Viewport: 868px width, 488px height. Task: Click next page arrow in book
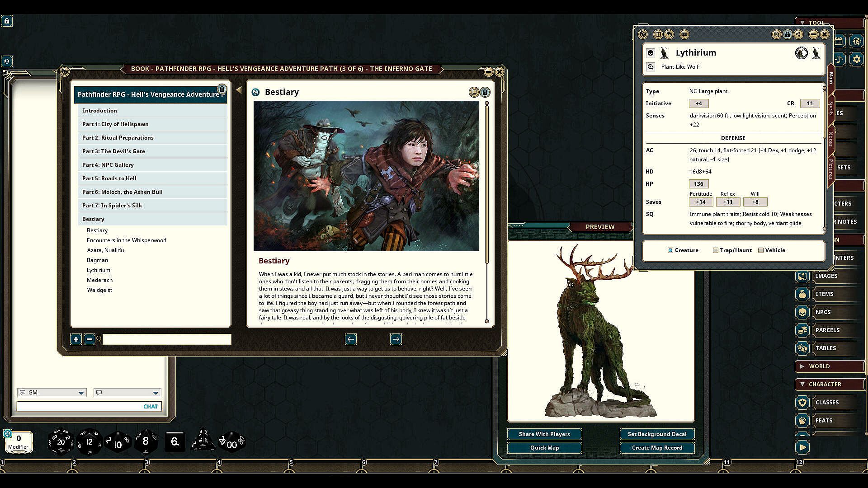396,339
